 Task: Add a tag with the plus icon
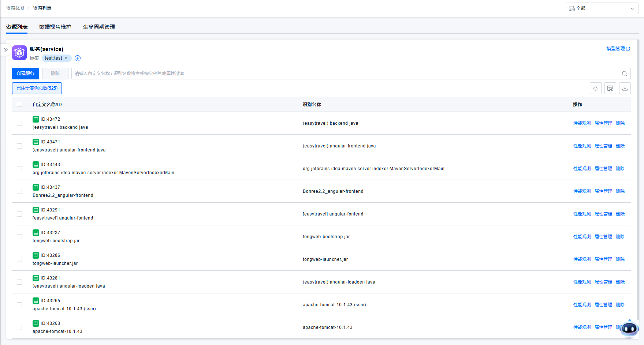click(x=78, y=58)
